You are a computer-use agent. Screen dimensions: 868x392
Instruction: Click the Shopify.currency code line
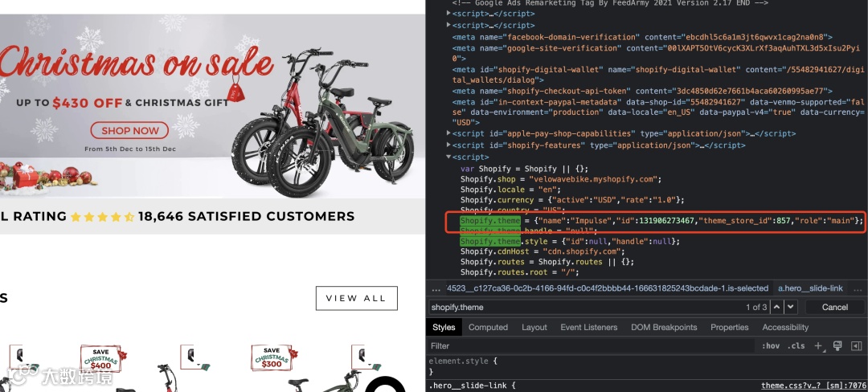pos(572,200)
